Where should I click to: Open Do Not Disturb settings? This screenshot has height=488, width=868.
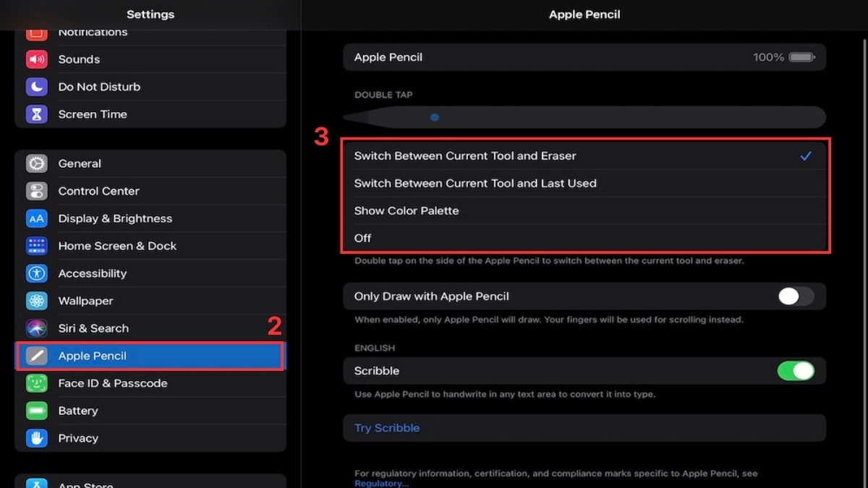click(150, 87)
